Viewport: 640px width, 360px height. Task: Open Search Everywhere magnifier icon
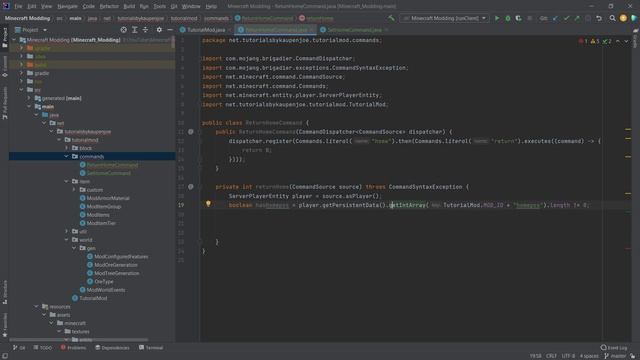[612, 18]
